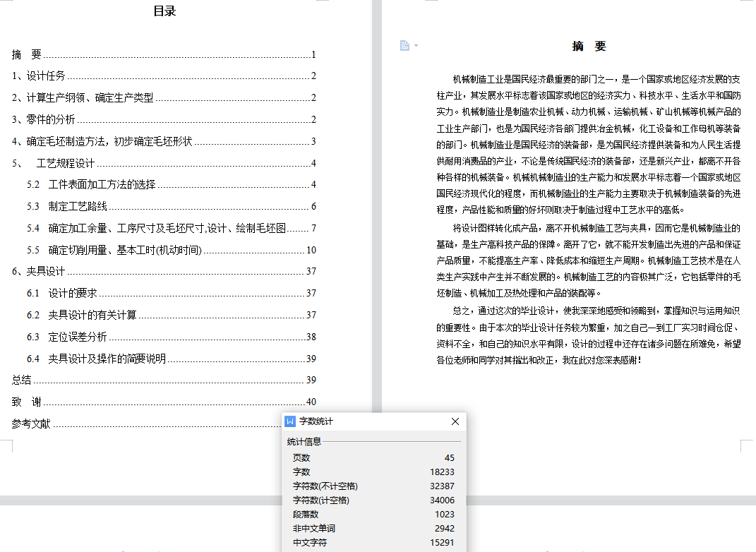Image resolution: width=756 pixels, height=552 pixels.
Task: Go to 6、夹具设计 contents entry
Action: pyautogui.click(x=39, y=272)
